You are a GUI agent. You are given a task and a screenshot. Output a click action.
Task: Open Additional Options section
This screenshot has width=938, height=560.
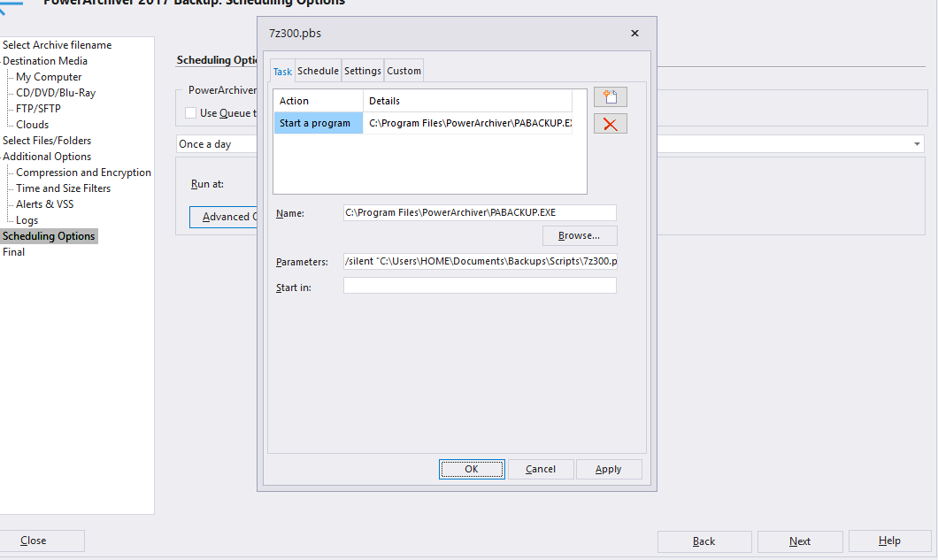47,157
